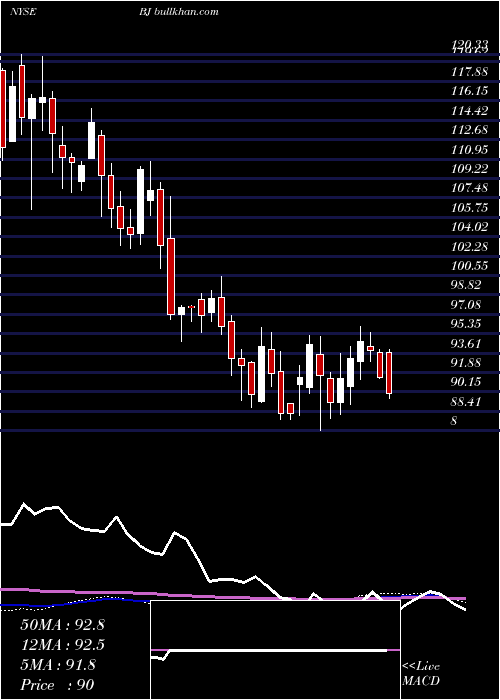Click the 12MA : 92.5 readout
The height and width of the screenshot is (700, 500).
click(x=62, y=645)
